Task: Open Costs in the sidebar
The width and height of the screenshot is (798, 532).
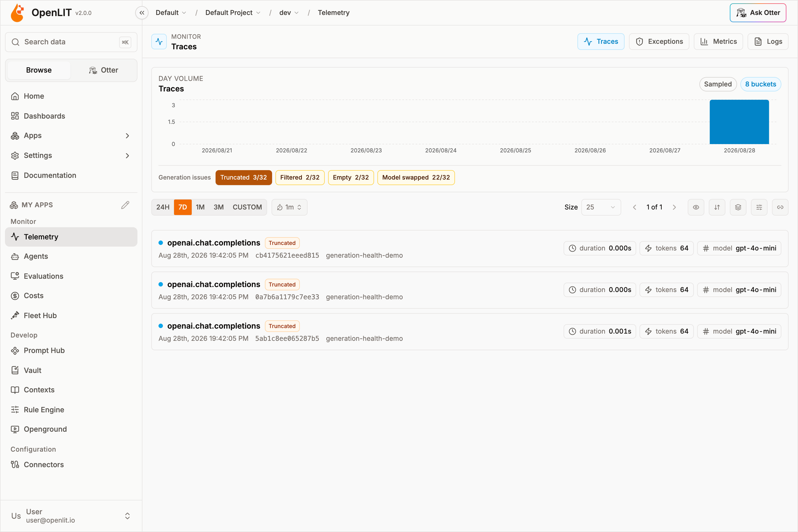Action: [x=71, y=296]
